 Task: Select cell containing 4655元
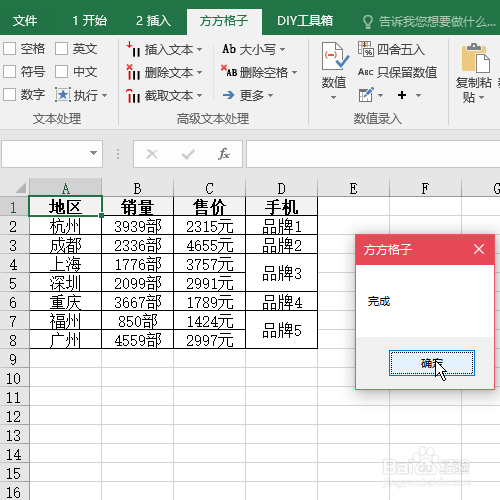click(209, 245)
